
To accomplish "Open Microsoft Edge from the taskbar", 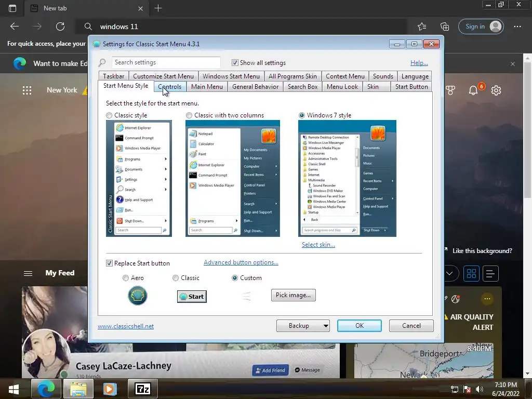I will [x=46, y=389].
